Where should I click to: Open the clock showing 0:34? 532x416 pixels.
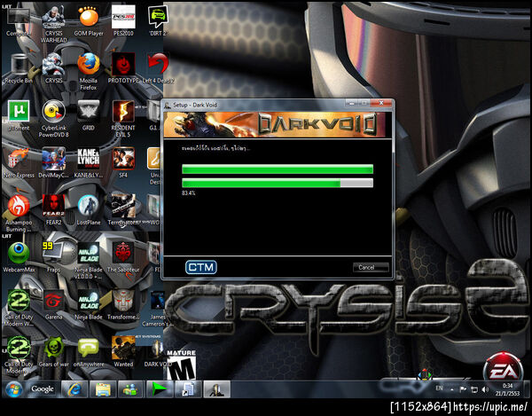[507, 389]
